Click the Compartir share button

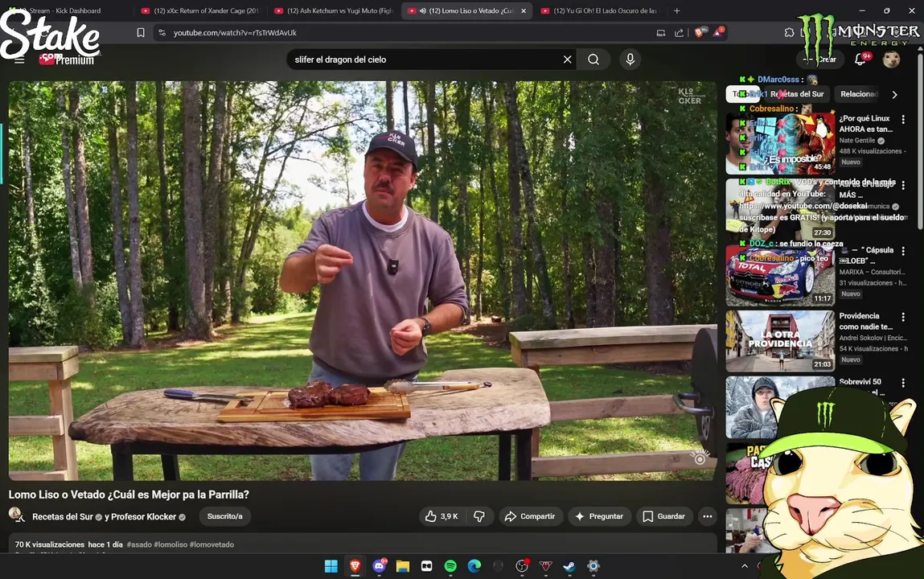pyautogui.click(x=531, y=516)
